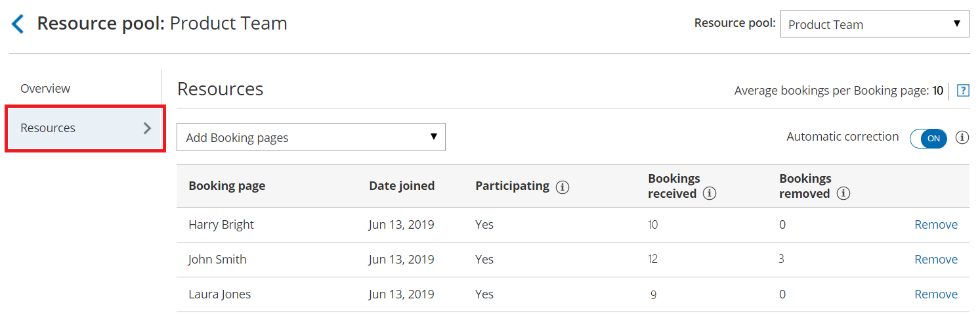The width and height of the screenshot is (980, 326).
Task: Click the Bookings received info icon
Action: coord(709,194)
